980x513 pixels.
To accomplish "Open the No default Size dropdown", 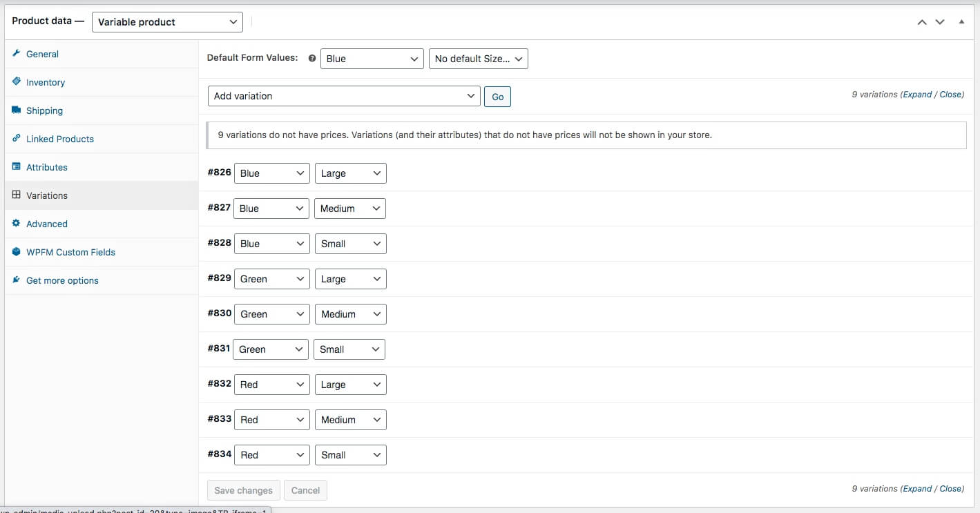I will 479,59.
